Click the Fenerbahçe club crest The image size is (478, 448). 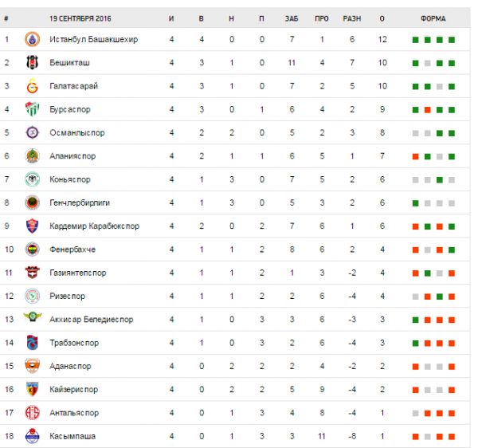coord(33,250)
